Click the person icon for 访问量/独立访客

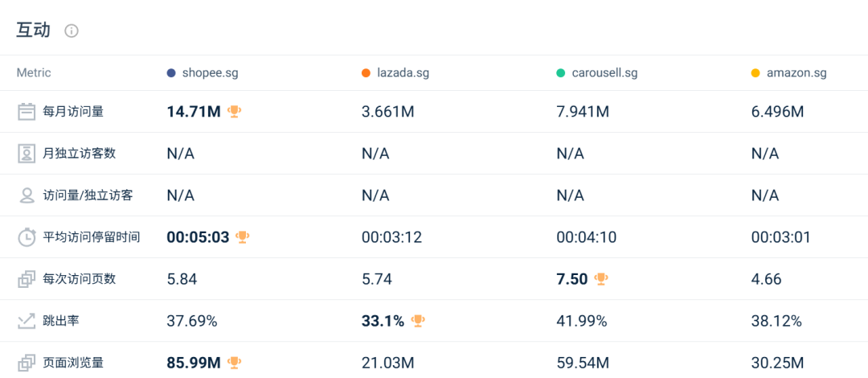(x=27, y=195)
